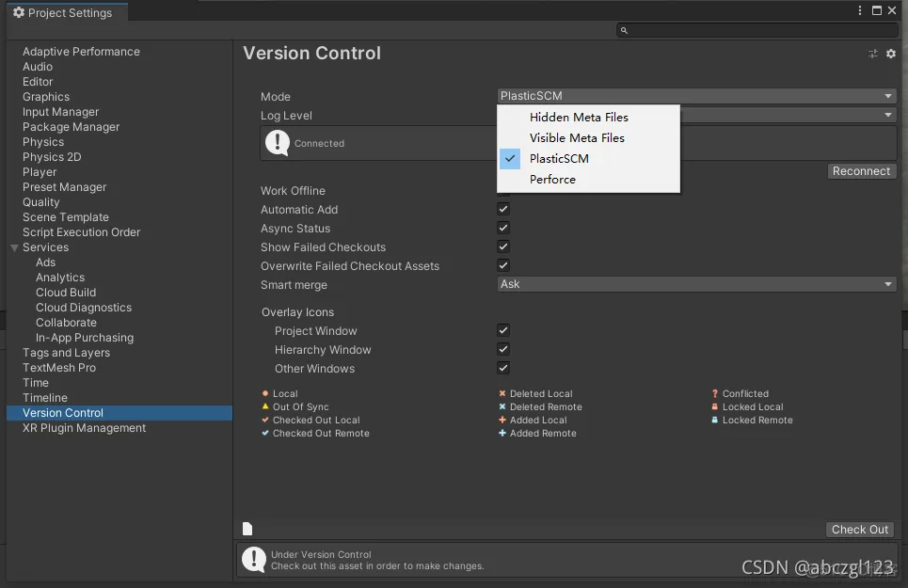Open Physics 2D settings

tap(52, 157)
